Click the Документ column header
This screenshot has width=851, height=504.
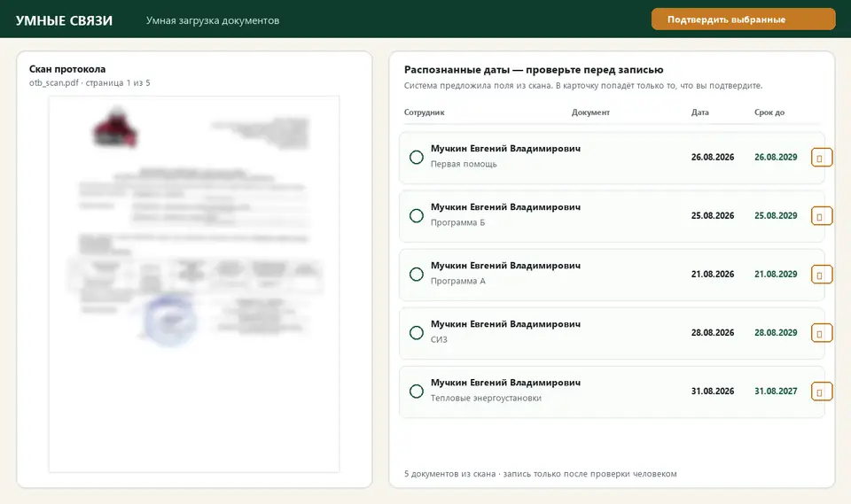tap(590, 112)
